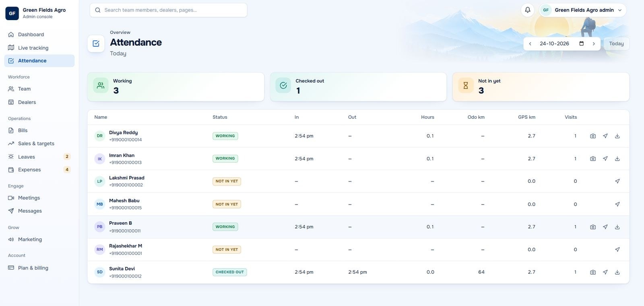The image size is (644, 306).
Task: Click the Today button
Action: [616, 43]
